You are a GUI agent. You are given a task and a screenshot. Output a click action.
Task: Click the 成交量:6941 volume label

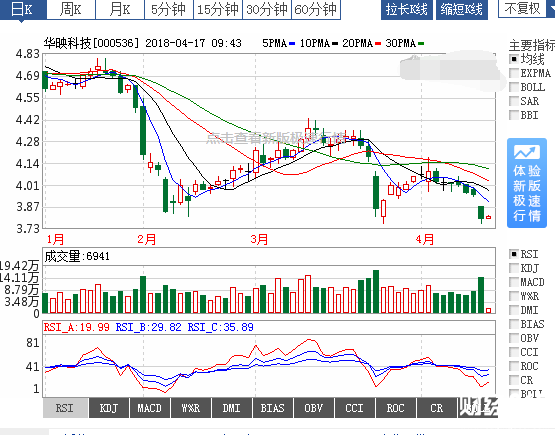coord(77,256)
